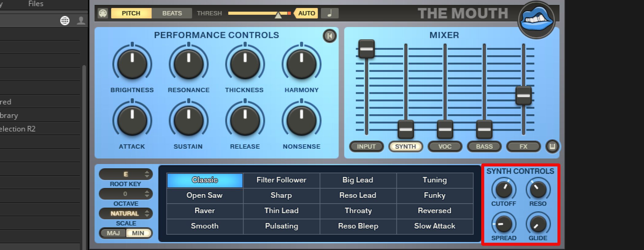Select the Voc mixer channel button
The width and height of the screenshot is (644, 250).
445,146
